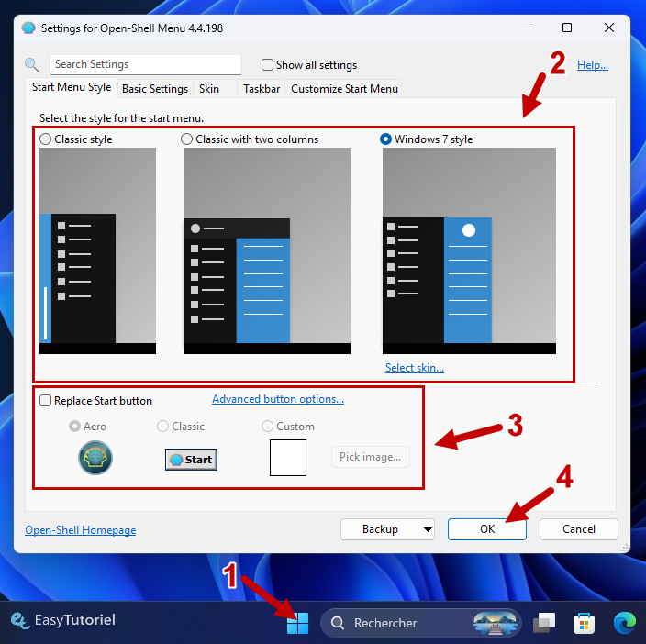The image size is (646, 644).
Task: Switch to the Start Menu Style tab
Action: point(72,87)
